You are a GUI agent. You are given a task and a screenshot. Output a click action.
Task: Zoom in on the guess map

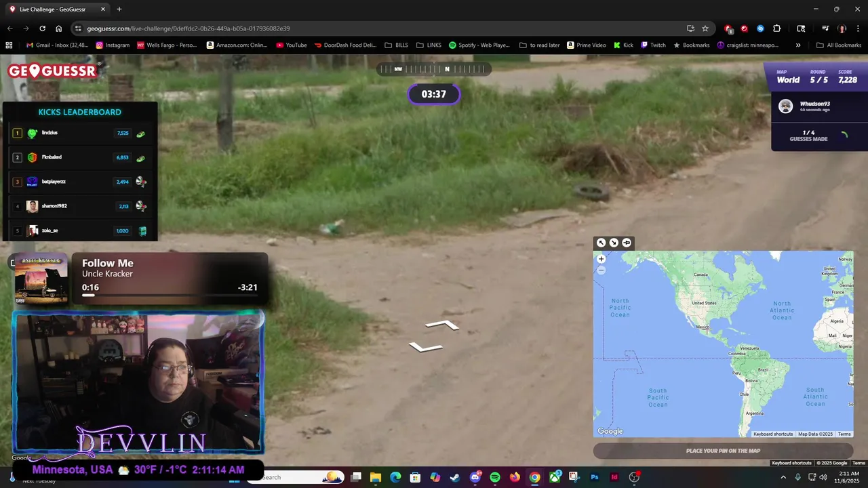601,259
